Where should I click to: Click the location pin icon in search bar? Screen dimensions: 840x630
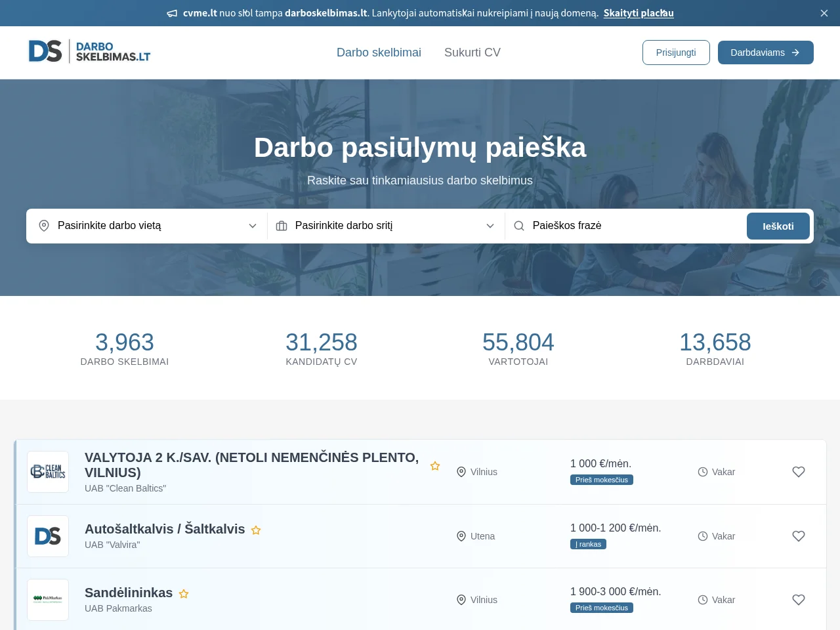(x=44, y=226)
